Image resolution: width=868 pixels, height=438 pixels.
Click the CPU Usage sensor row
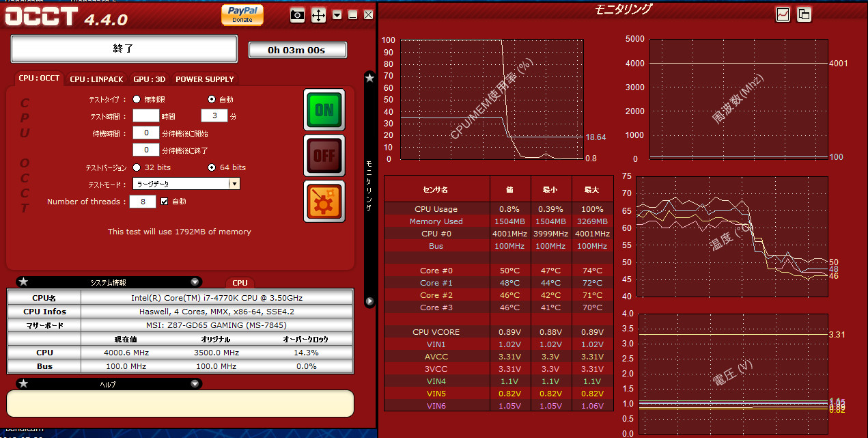click(x=499, y=209)
